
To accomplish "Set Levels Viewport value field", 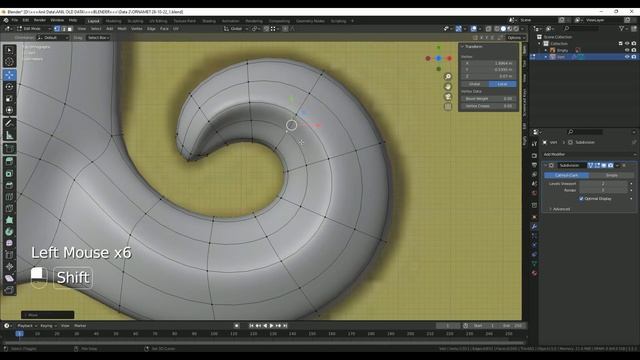I will pos(604,184).
